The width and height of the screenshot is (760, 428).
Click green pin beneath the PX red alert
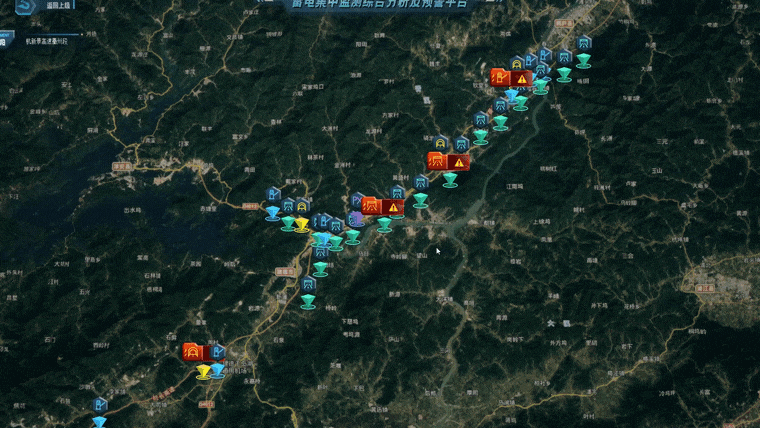tap(384, 225)
